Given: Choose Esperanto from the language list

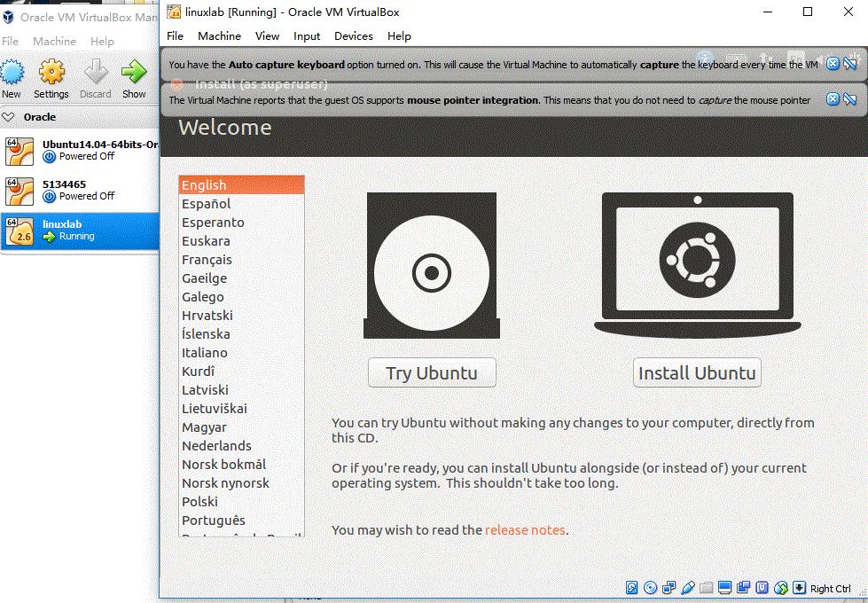Looking at the screenshot, I should 241,223.
